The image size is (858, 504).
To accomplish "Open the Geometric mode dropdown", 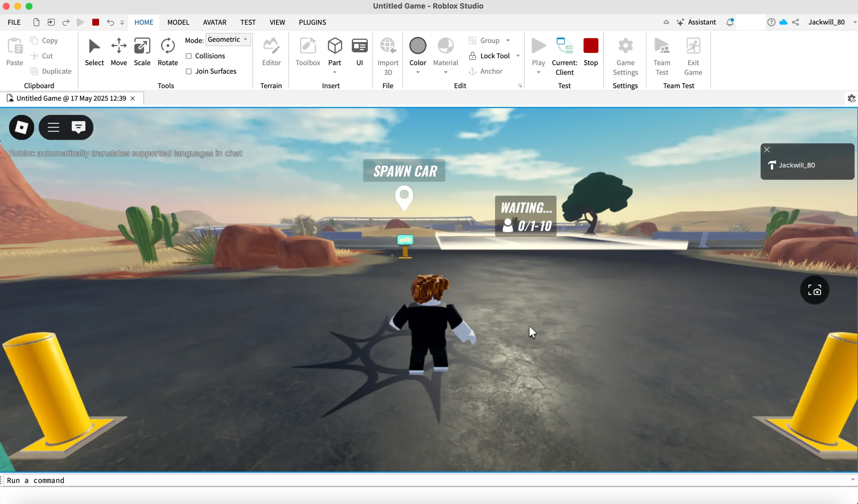I will point(228,40).
